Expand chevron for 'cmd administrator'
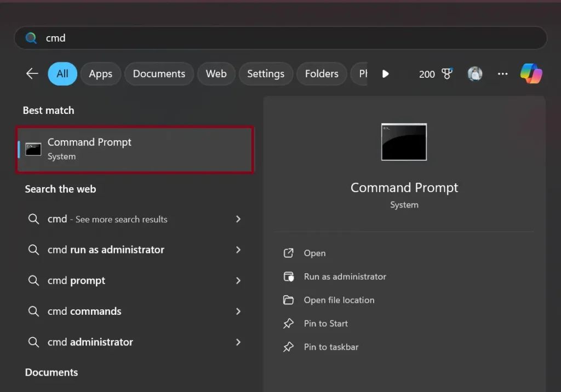The width and height of the screenshot is (561, 392). [x=238, y=342]
